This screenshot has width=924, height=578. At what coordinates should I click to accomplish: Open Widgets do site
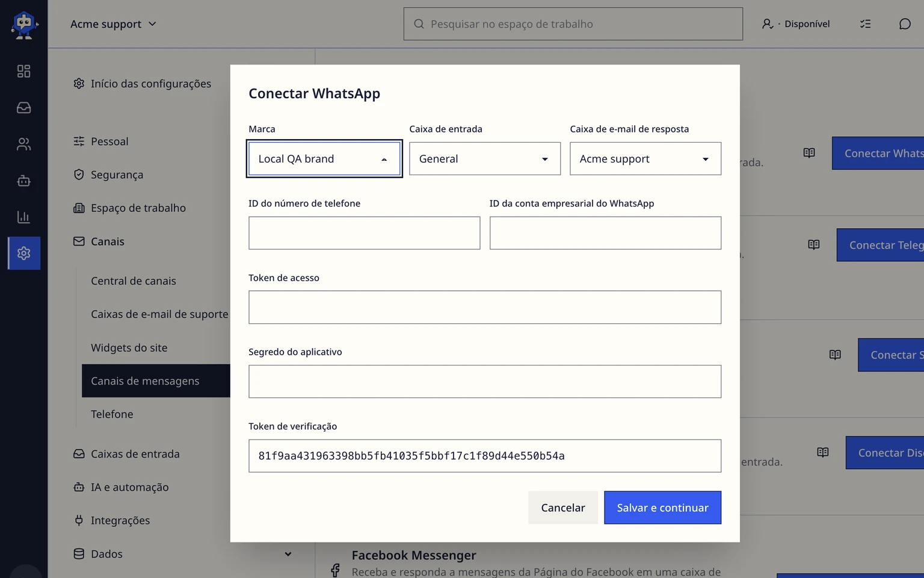(x=129, y=348)
